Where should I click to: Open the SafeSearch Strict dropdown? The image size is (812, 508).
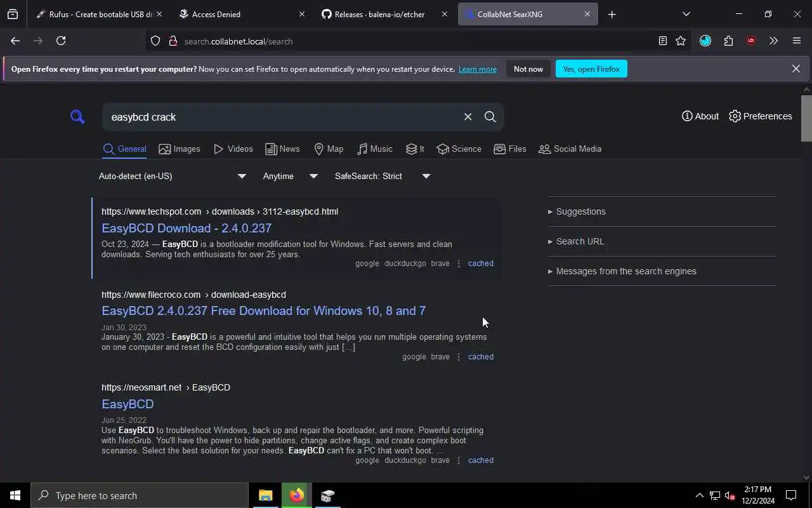[x=383, y=176]
